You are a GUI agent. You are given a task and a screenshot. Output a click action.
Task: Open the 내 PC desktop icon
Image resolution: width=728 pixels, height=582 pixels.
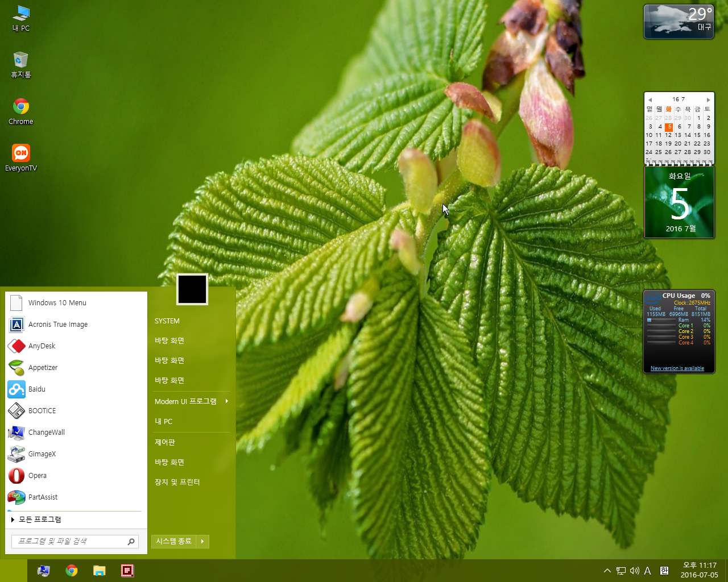tap(21, 18)
